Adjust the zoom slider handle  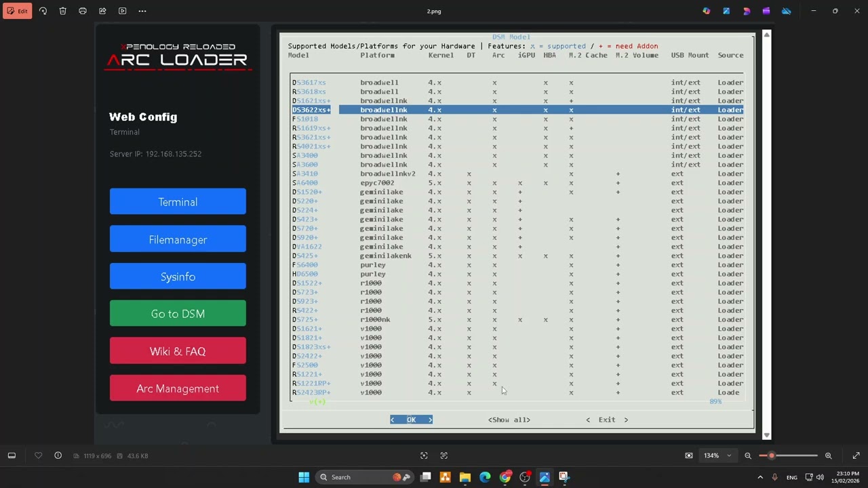tap(772, 455)
